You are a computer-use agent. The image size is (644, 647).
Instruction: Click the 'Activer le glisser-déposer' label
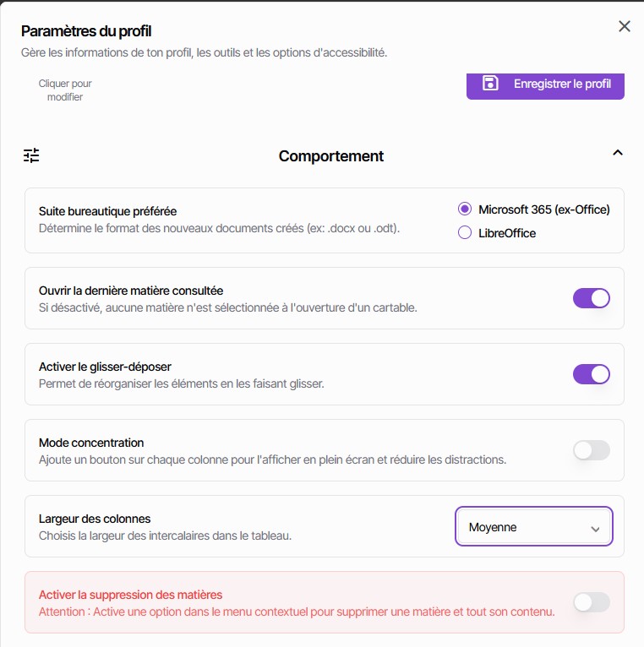click(x=105, y=367)
